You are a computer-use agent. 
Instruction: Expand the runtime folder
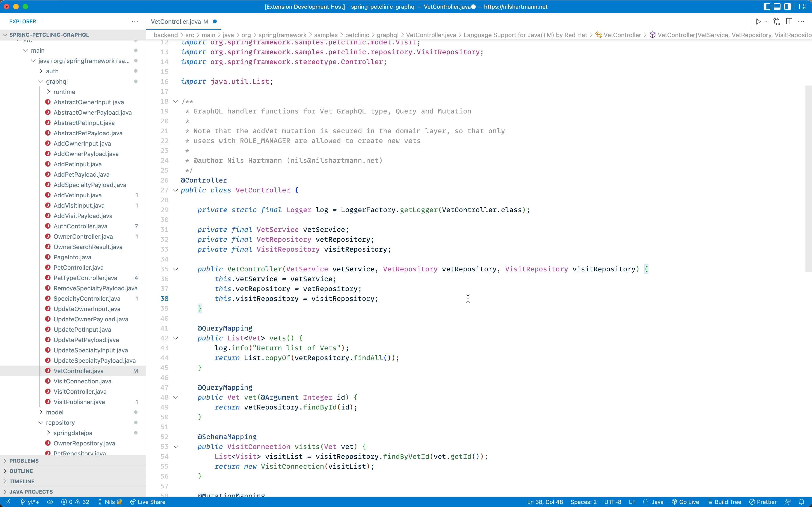(x=64, y=92)
